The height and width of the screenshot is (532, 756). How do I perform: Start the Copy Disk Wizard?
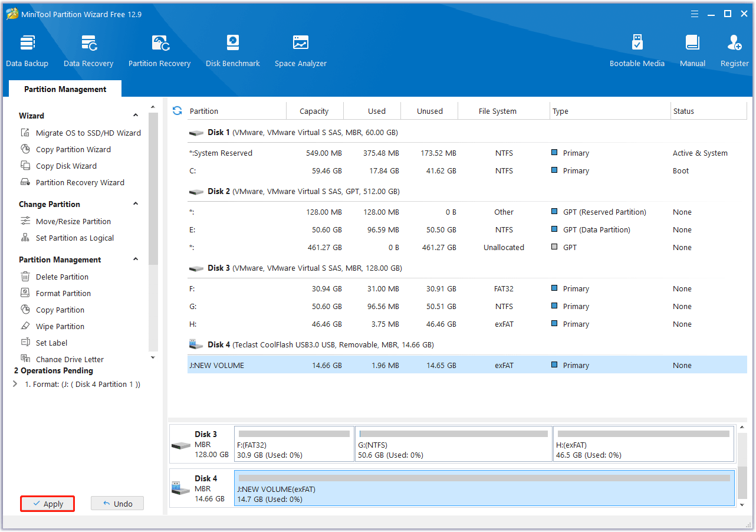point(58,166)
